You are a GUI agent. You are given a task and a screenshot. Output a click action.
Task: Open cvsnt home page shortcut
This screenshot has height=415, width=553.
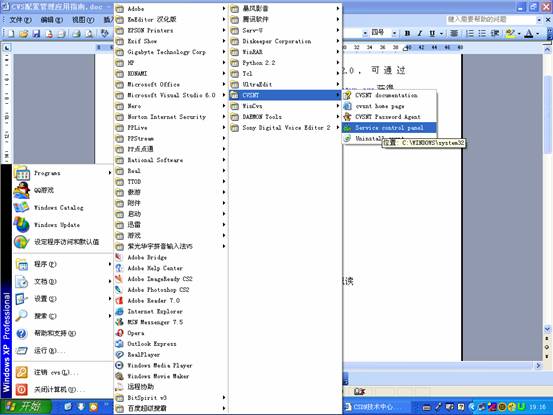pyautogui.click(x=389, y=106)
